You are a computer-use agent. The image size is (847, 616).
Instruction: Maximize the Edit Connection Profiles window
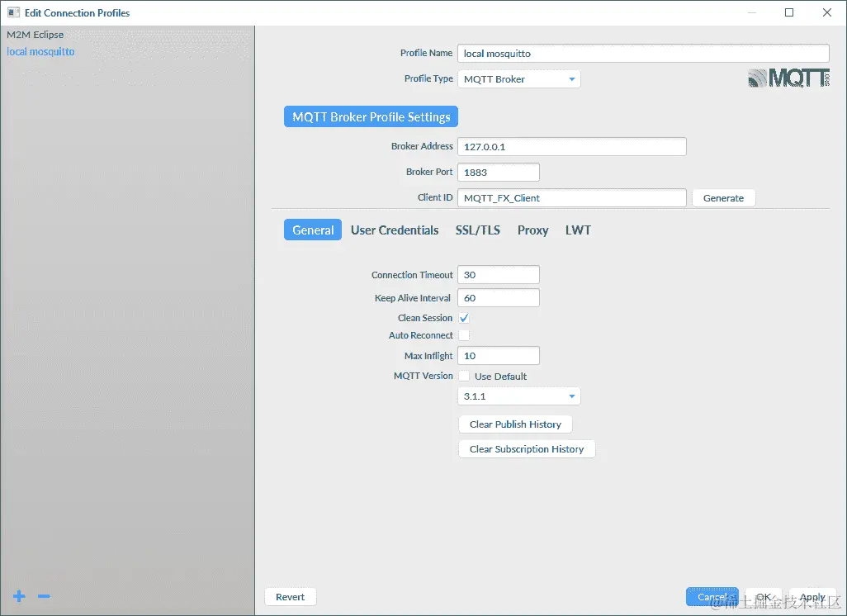pos(789,12)
